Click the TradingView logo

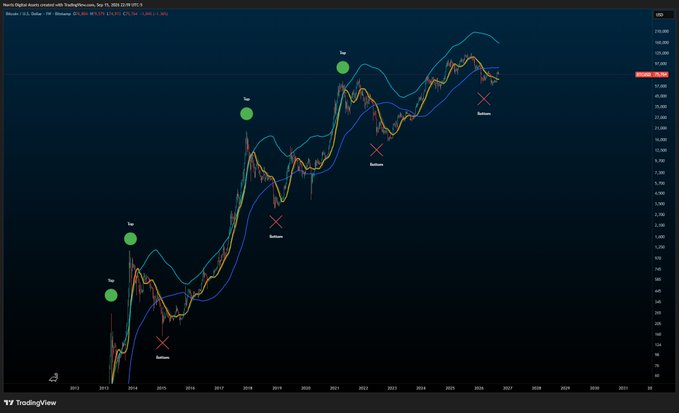[30, 403]
